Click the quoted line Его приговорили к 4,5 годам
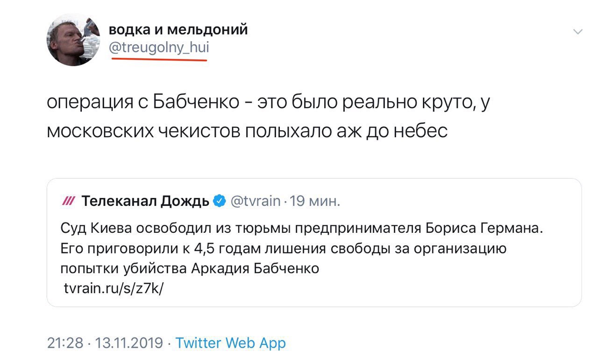The width and height of the screenshot is (598, 364). (x=284, y=249)
